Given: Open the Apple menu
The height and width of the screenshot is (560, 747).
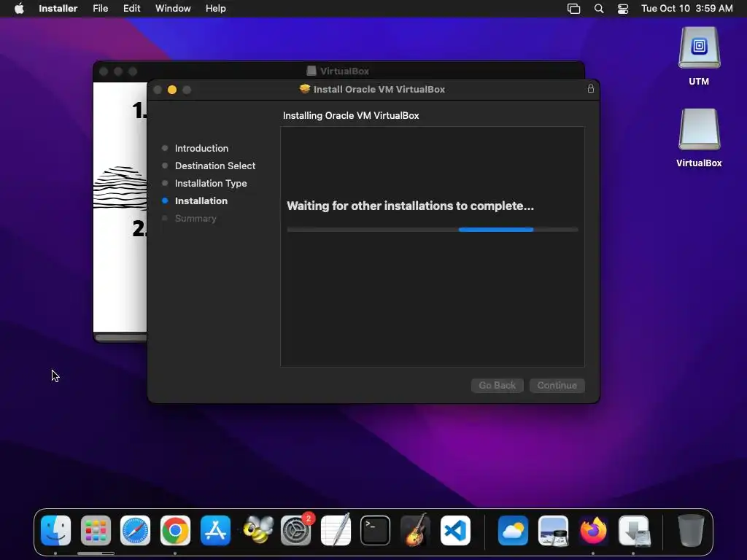Looking at the screenshot, I should pos(19,9).
